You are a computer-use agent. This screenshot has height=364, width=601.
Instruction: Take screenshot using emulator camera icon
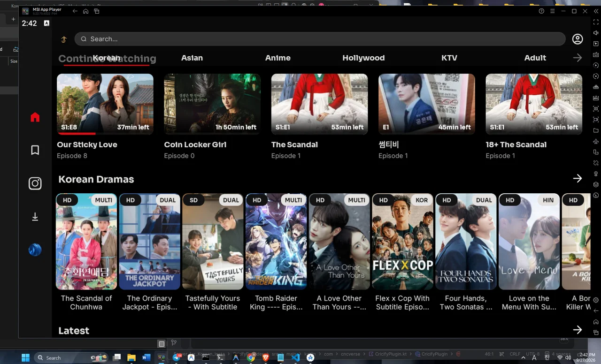[x=596, y=109]
